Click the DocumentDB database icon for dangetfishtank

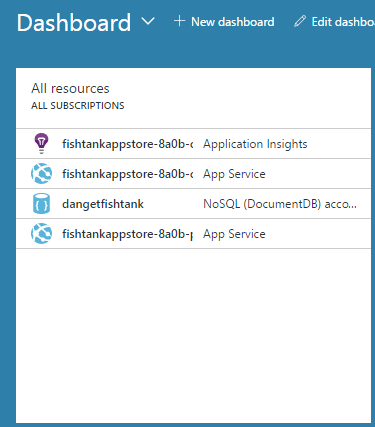pos(41,204)
